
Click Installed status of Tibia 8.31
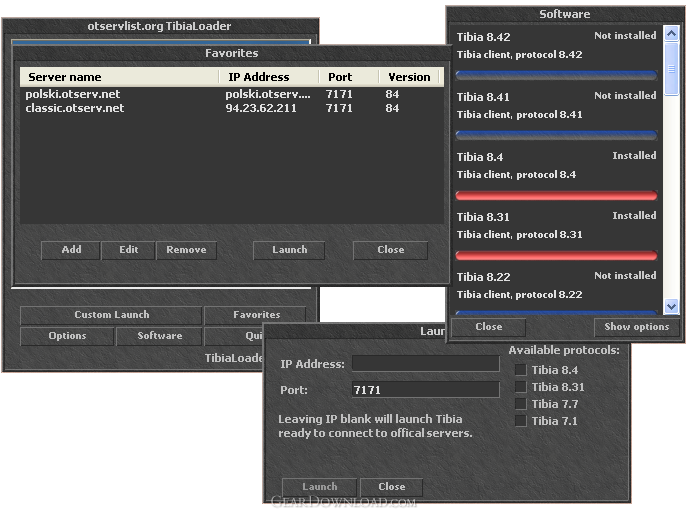tap(634, 215)
